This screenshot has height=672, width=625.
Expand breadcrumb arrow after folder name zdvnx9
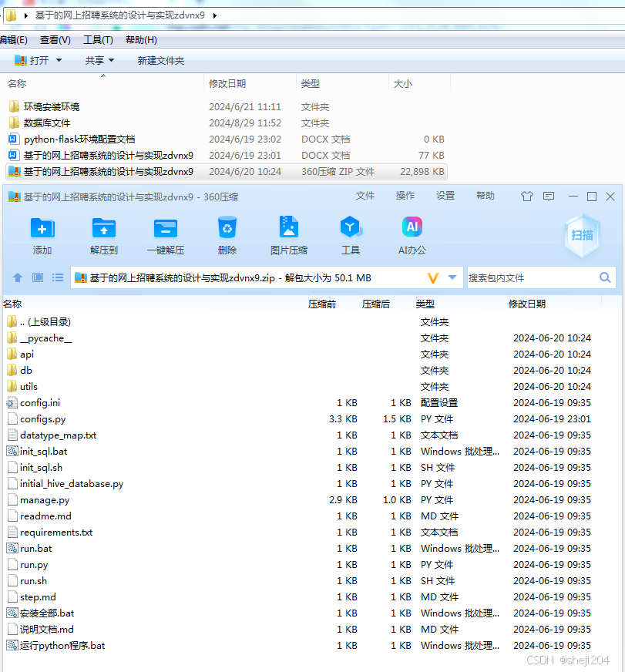pos(215,16)
